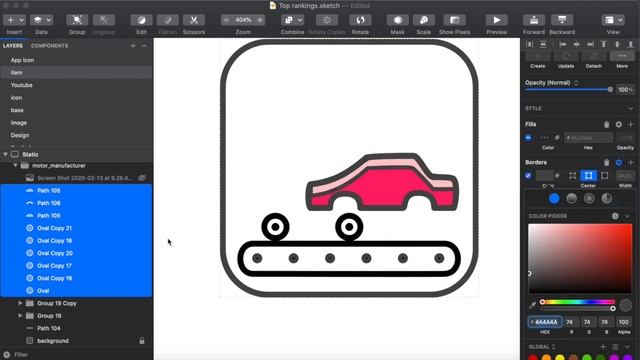The height and width of the screenshot is (360, 640).
Task: Set border position to Center
Action: [x=588, y=176]
